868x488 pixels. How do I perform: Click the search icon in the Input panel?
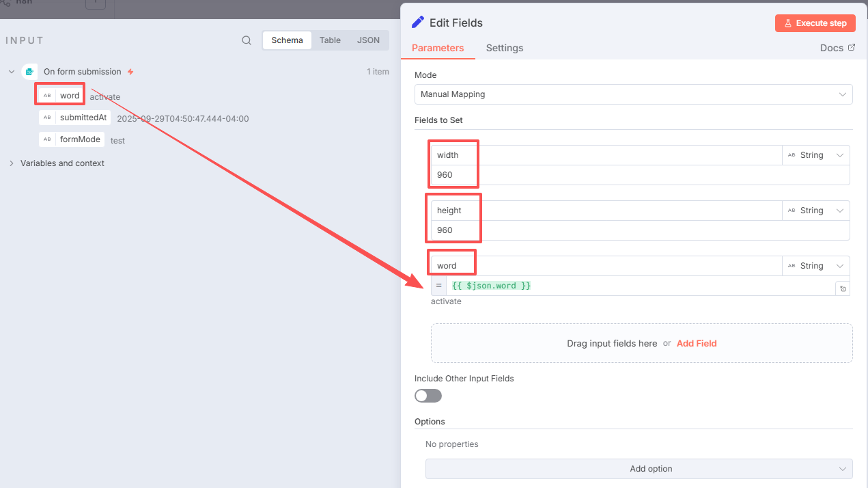[x=247, y=40]
